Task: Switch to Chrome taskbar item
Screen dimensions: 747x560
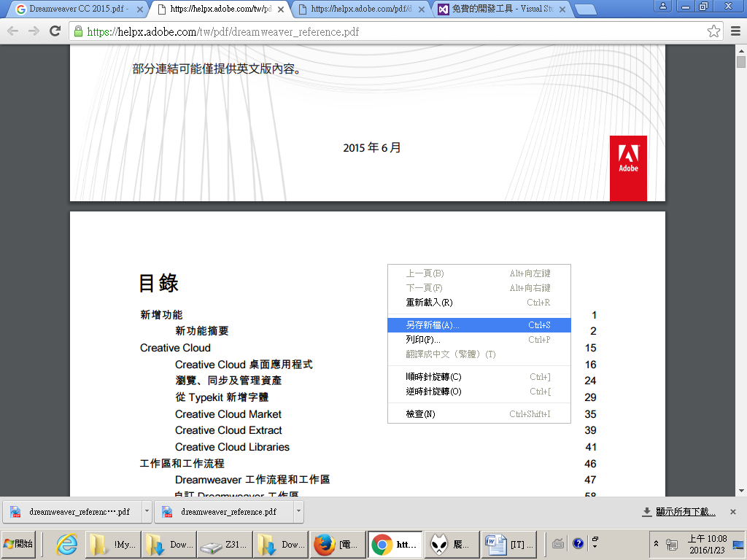Action: 395,544
